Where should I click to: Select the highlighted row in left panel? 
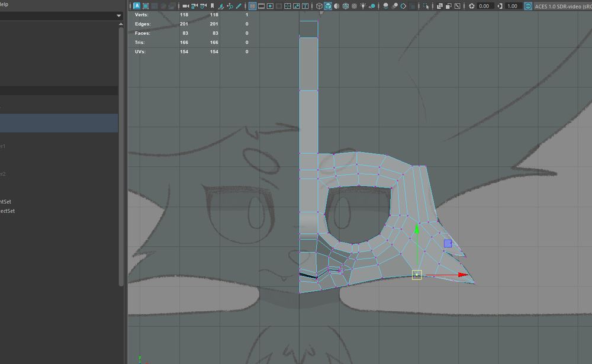pos(59,123)
